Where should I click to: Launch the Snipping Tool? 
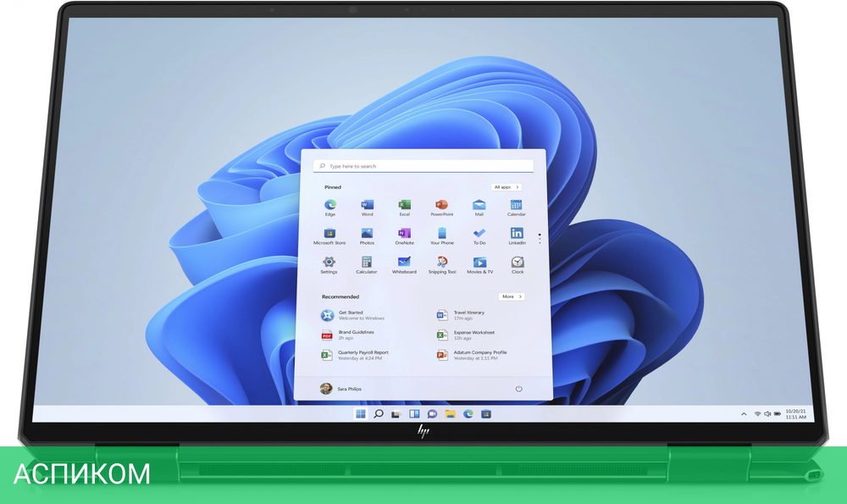tap(441, 263)
